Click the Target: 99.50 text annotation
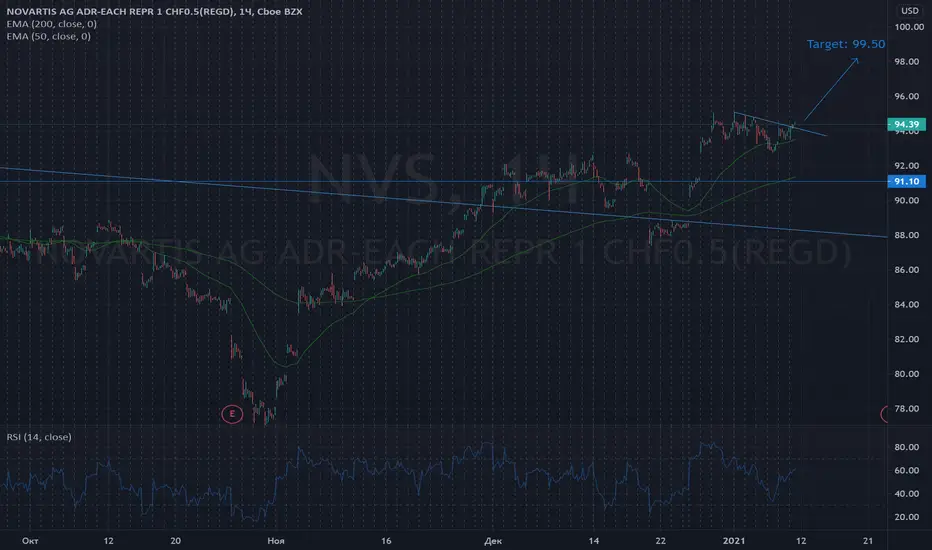The height and width of the screenshot is (550, 932). [x=846, y=44]
